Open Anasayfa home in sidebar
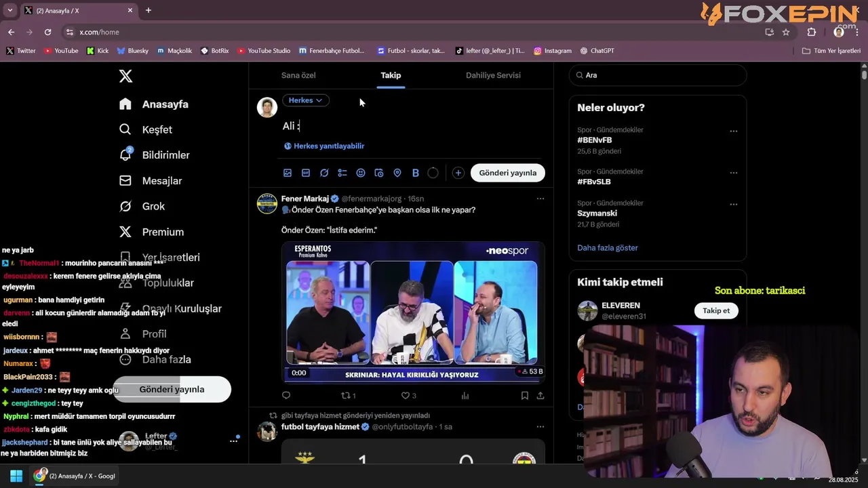The height and width of the screenshot is (488, 868). pyautogui.click(x=154, y=104)
